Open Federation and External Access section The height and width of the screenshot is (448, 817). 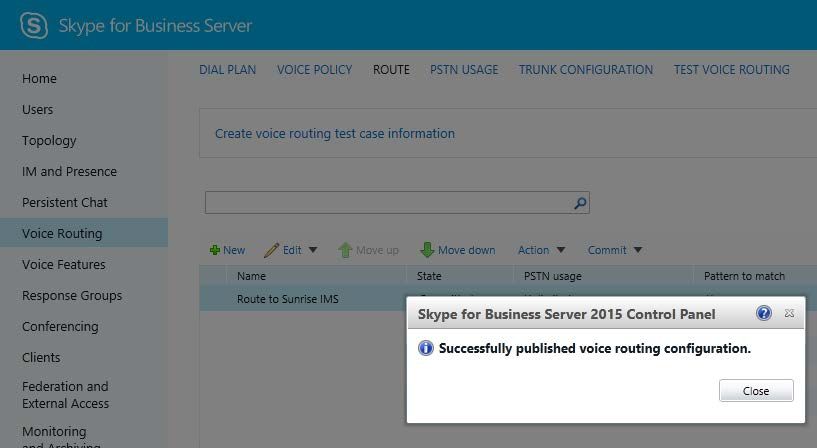[x=66, y=395]
